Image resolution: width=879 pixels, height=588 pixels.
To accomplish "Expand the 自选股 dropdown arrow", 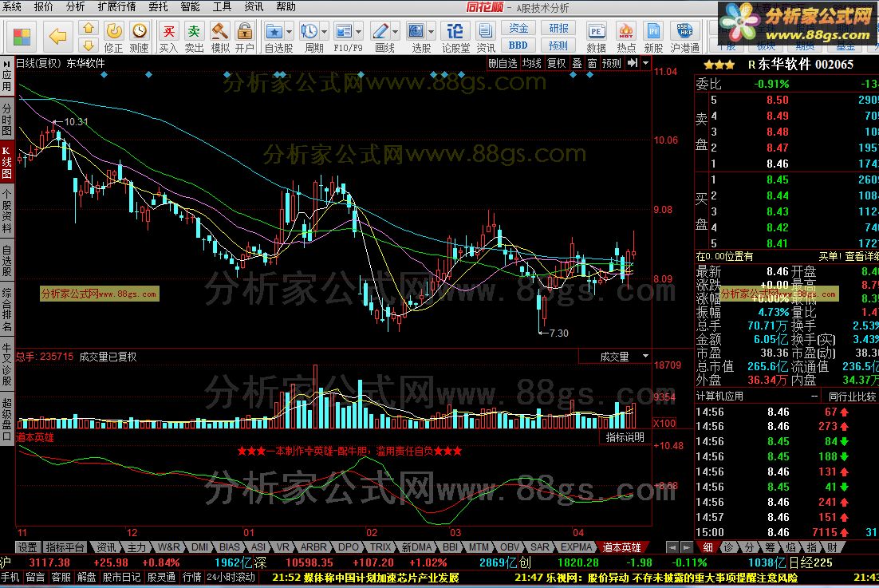I will (290, 31).
